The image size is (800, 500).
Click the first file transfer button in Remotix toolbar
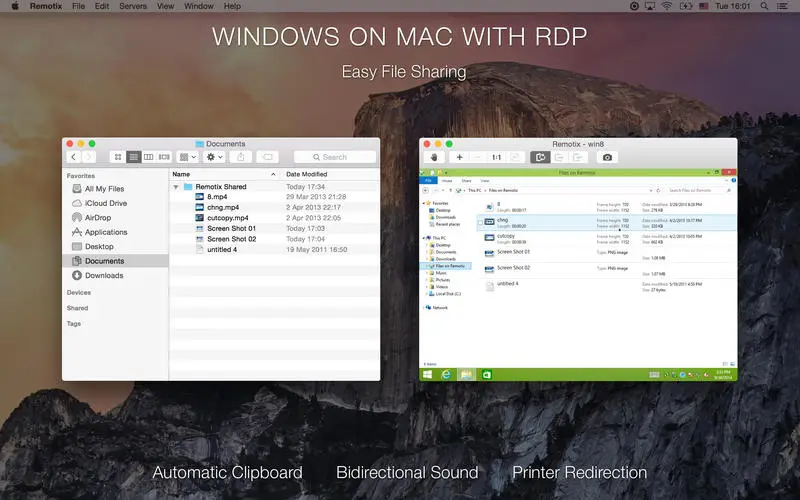pyautogui.click(x=559, y=157)
